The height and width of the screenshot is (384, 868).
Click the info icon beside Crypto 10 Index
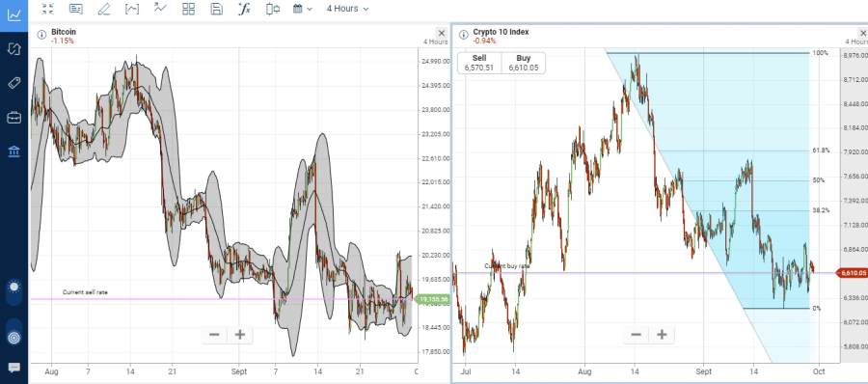(463, 35)
